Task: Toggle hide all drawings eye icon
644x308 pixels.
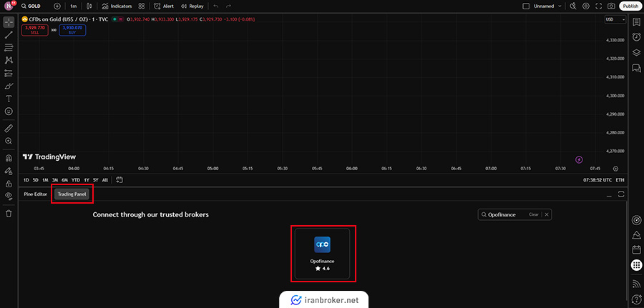Action: [x=9, y=195]
